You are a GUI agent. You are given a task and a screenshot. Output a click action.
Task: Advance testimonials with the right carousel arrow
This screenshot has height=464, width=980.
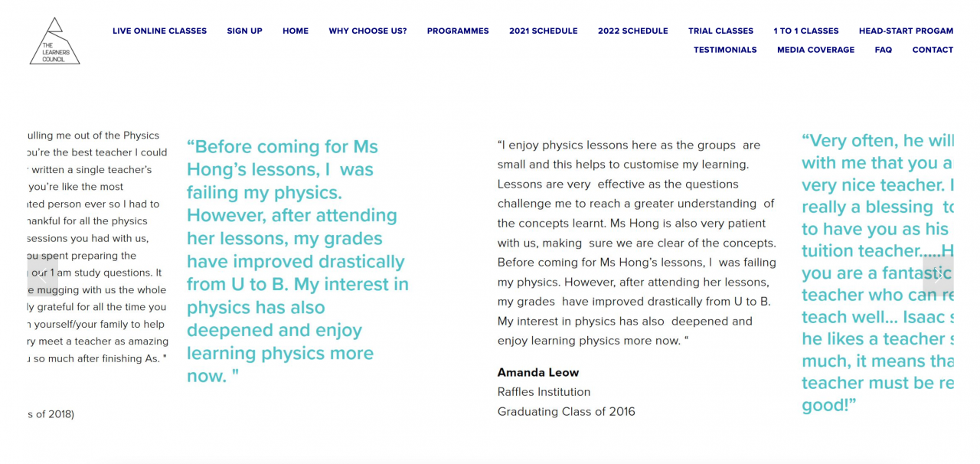coord(938,276)
